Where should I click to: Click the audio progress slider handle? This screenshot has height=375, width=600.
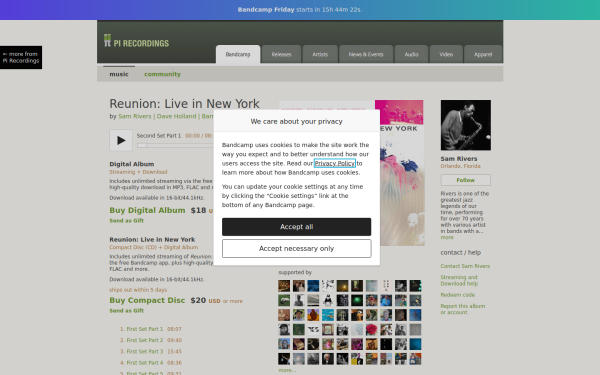point(142,145)
